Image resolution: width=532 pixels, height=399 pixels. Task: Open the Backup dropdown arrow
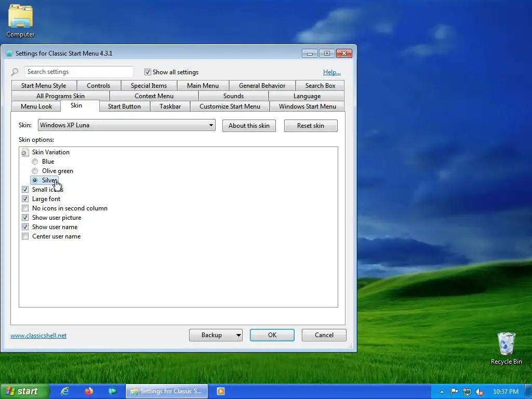238,335
